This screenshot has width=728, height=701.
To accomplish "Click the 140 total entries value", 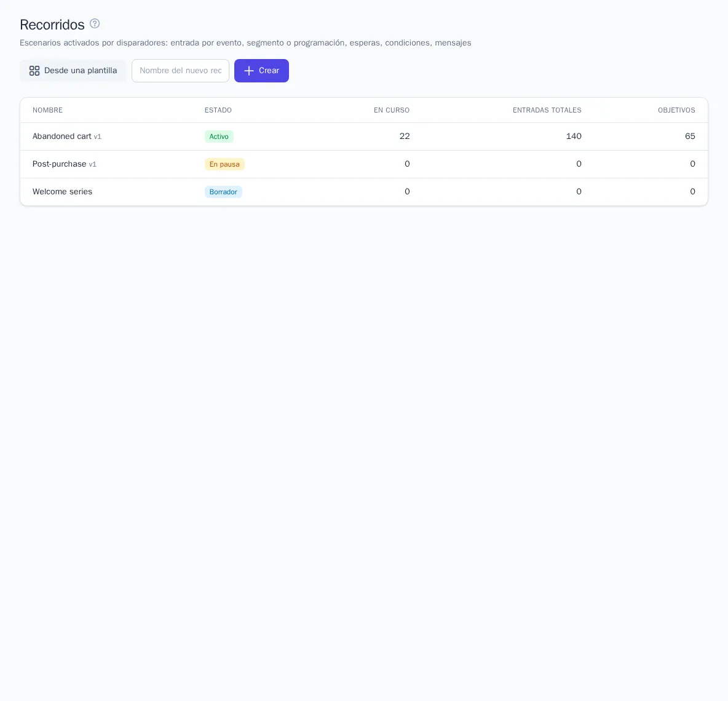I will point(574,137).
